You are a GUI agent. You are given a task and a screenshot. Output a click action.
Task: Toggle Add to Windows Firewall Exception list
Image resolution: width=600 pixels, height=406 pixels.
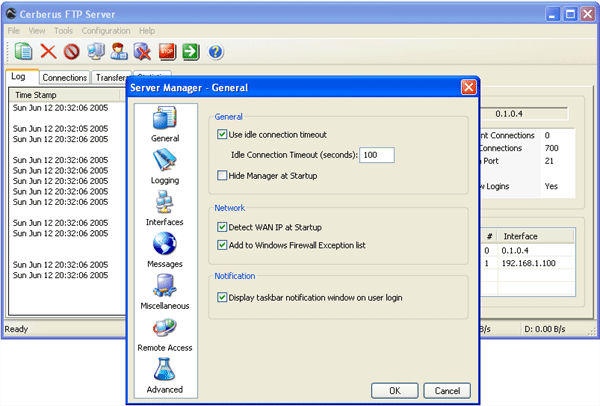coord(222,245)
